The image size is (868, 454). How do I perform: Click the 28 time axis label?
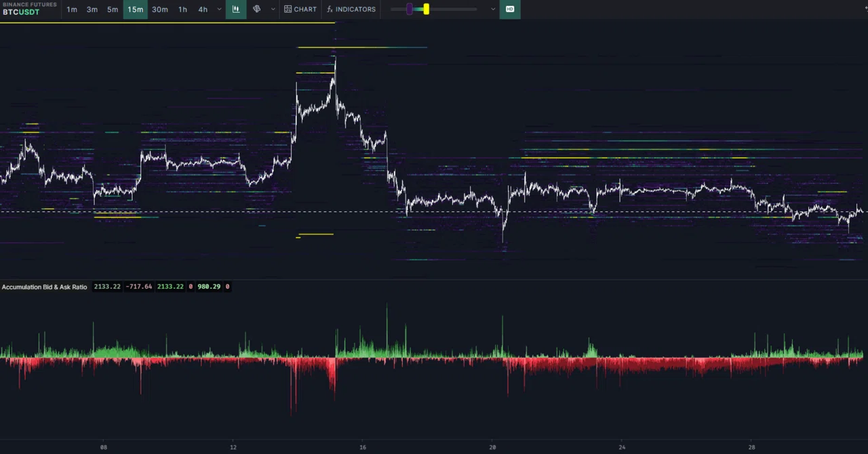[751, 447]
